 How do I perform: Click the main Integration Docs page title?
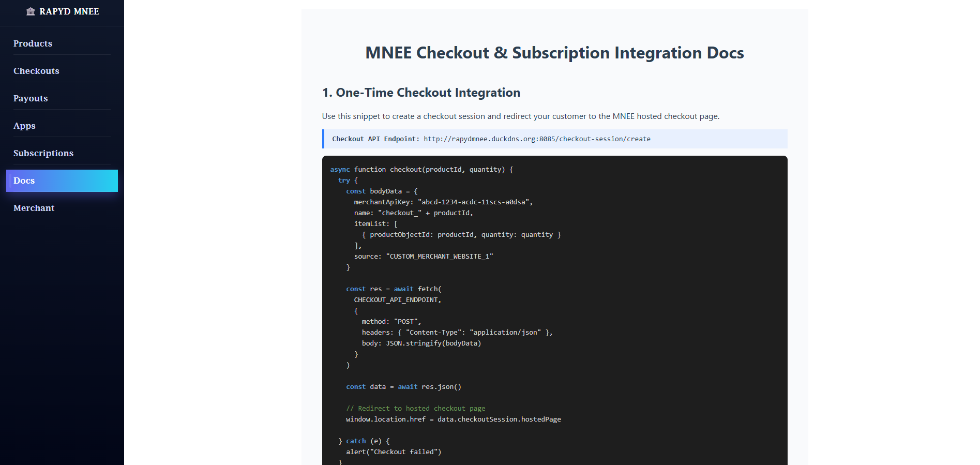tap(554, 53)
